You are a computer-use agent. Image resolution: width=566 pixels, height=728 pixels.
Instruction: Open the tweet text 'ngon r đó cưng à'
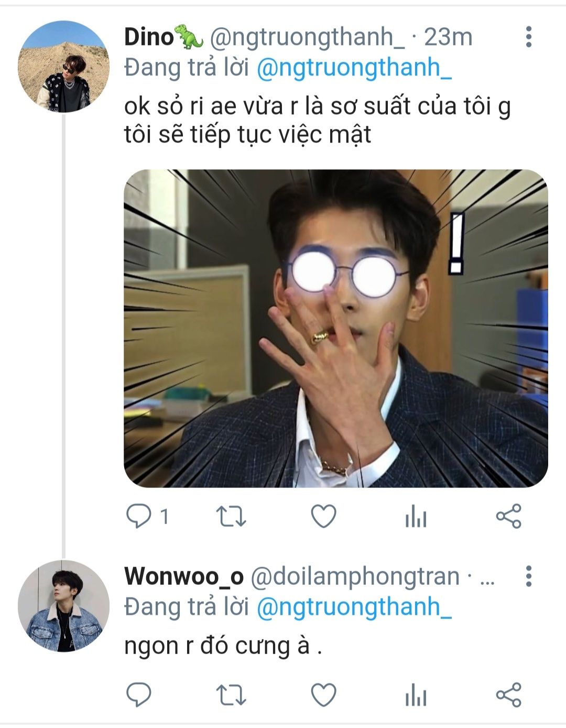(223, 646)
